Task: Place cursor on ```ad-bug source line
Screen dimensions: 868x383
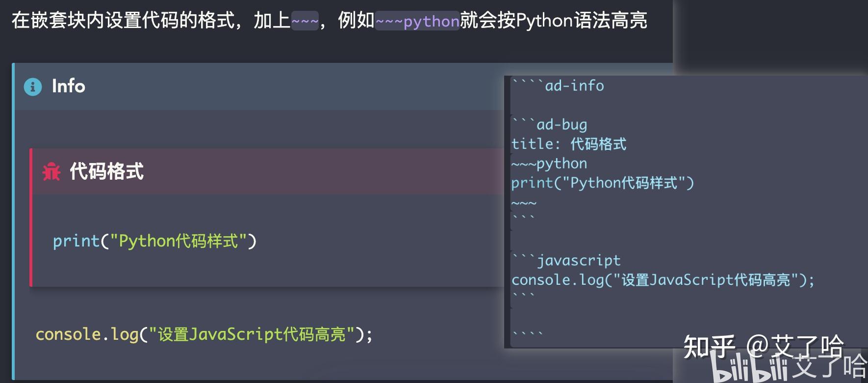Action: click(x=549, y=125)
